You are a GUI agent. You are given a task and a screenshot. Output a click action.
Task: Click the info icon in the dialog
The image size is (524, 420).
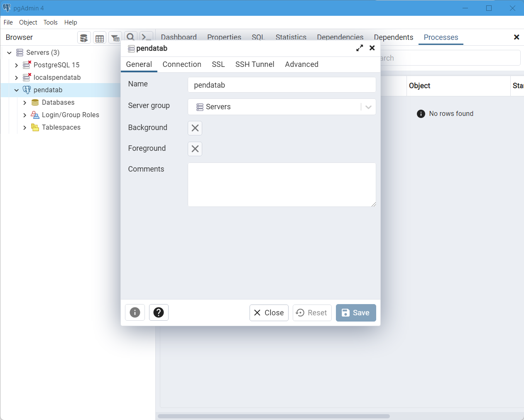tap(135, 312)
